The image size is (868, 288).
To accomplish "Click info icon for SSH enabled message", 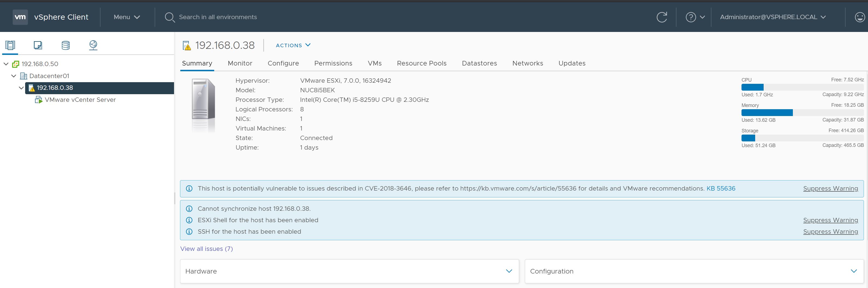I will point(189,232).
